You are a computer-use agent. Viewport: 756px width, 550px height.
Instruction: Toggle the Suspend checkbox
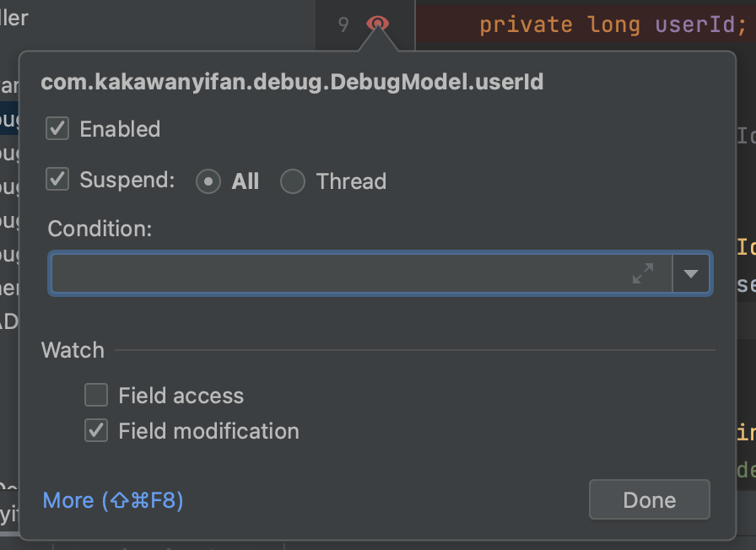[x=57, y=180]
